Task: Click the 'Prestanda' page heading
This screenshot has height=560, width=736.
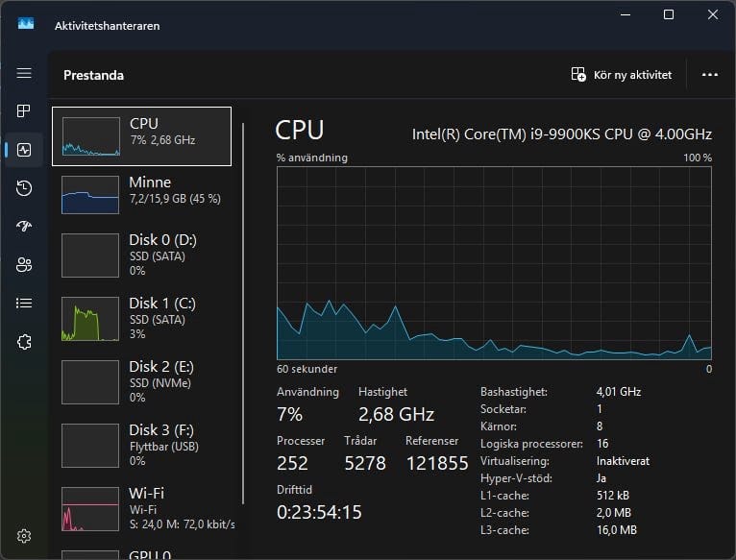Action: pyautogui.click(x=93, y=75)
